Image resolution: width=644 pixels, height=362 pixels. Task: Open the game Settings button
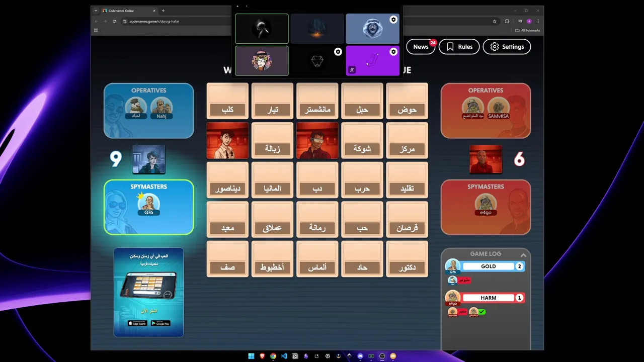click(x=507, y=47)
